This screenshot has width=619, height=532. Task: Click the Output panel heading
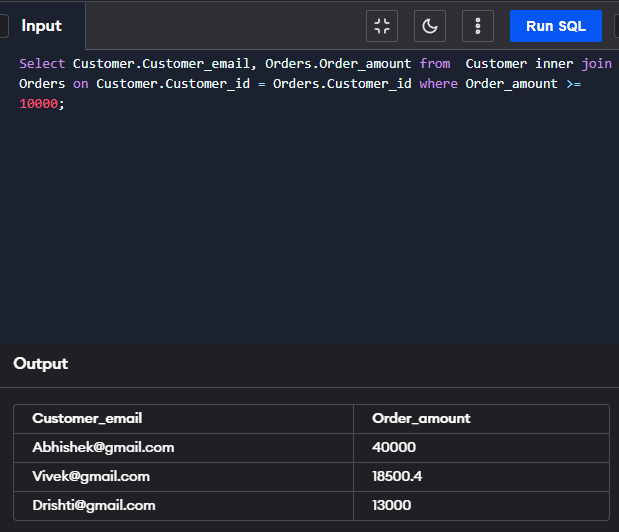[41, 363]
